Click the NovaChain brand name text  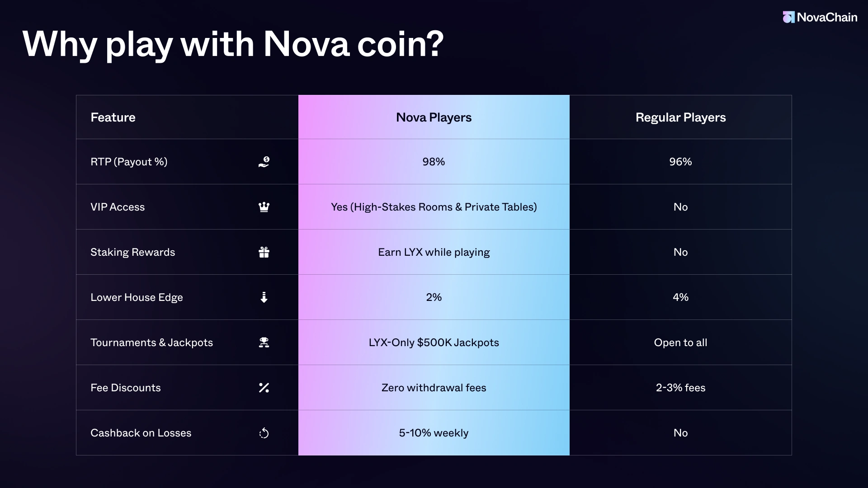pyautogui.click(x=827, y=17)
